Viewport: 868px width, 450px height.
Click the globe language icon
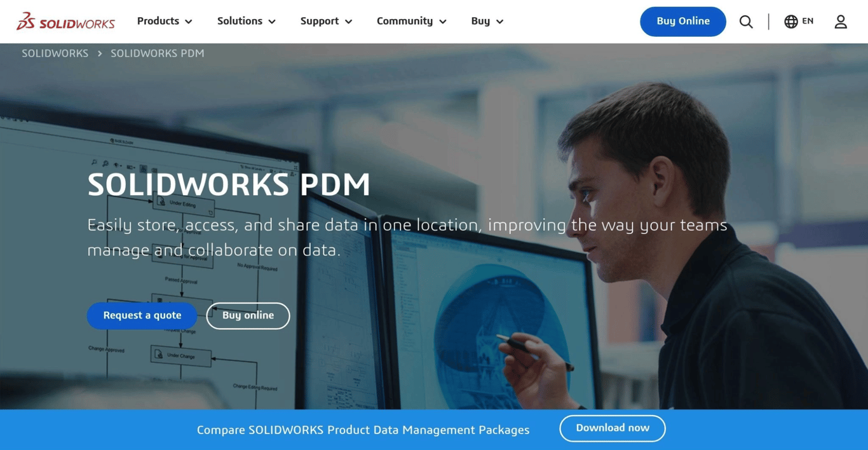coord(790,22)
